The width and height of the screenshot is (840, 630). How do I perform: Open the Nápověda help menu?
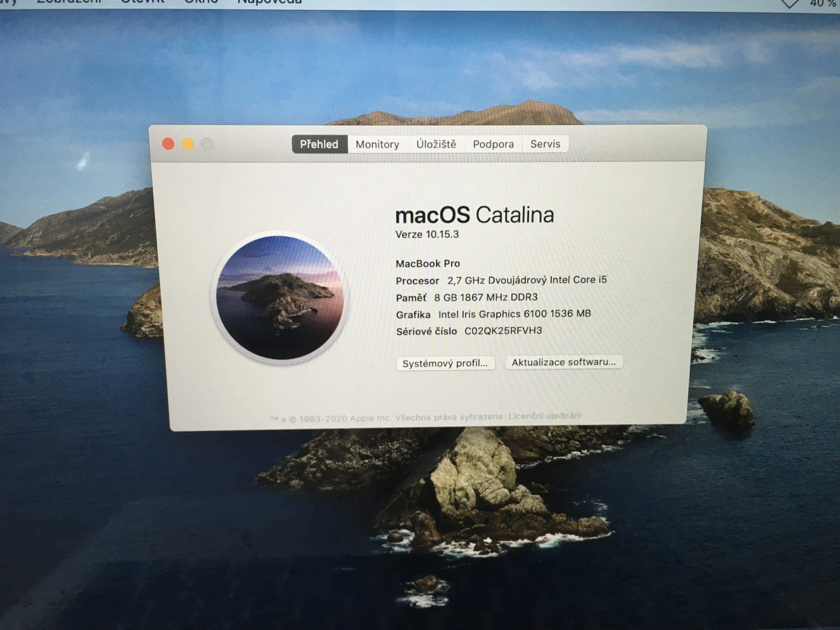click(269, 2)
